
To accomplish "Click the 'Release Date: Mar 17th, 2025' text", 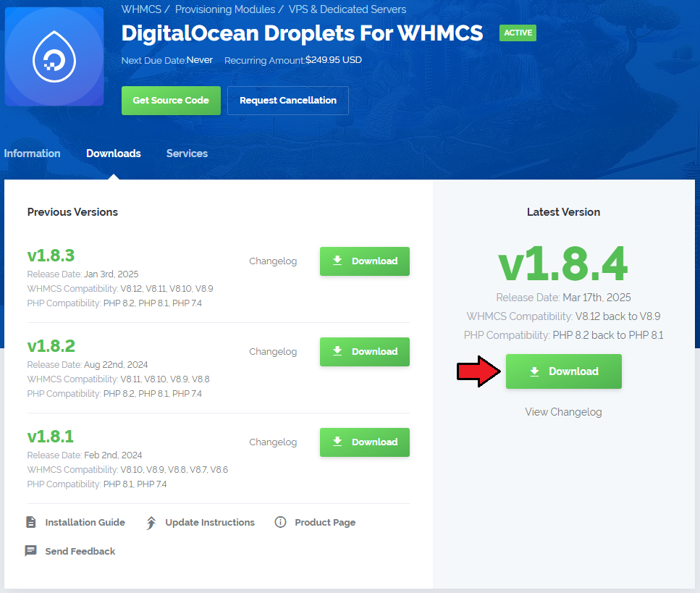I will [x=563, y=298].
